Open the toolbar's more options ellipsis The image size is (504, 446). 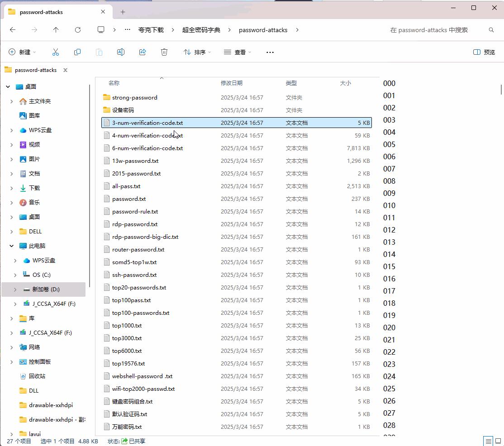[270, 52]
